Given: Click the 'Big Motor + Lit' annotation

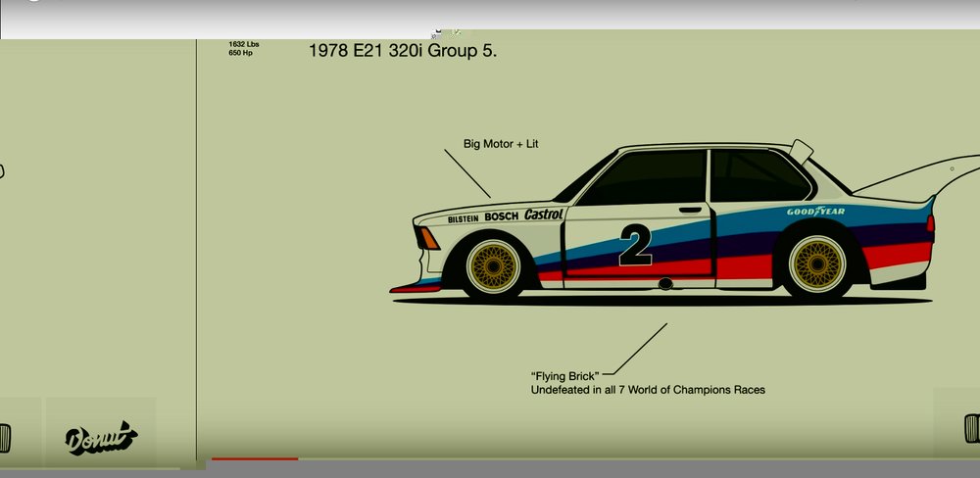Looking at the screenshot, I should pos(501,144).
